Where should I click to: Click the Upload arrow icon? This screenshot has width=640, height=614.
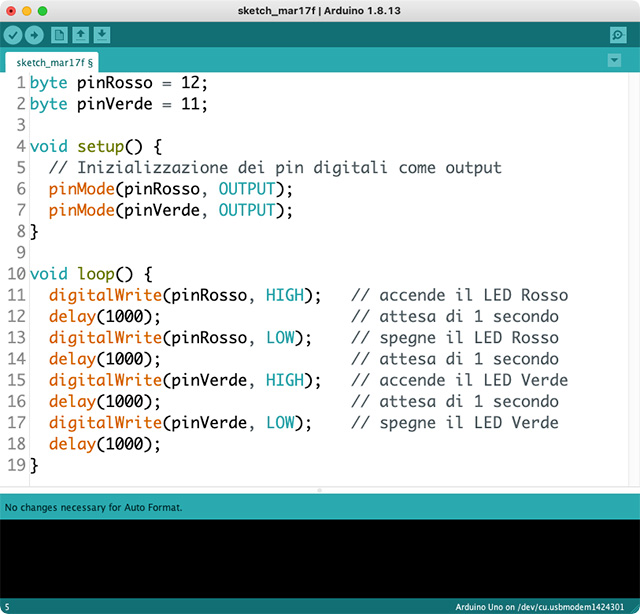(x=34, y=35)
